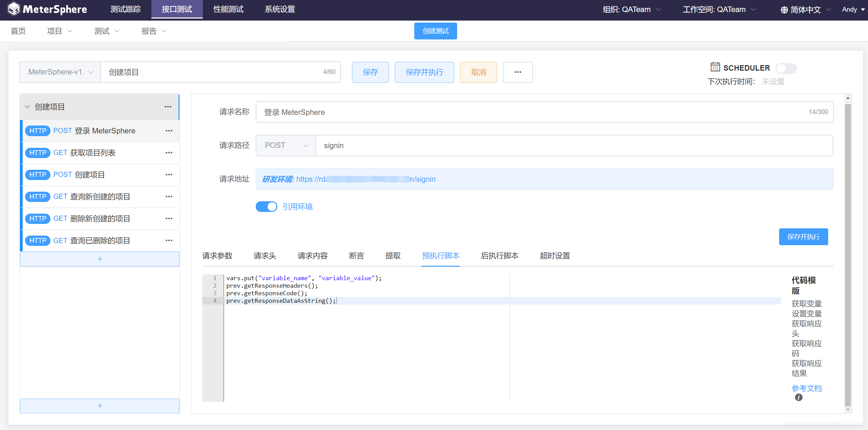Insert the 获取变量 code template
The width and height of the screenshot is (868, 430).
click(x=807, y=303)
